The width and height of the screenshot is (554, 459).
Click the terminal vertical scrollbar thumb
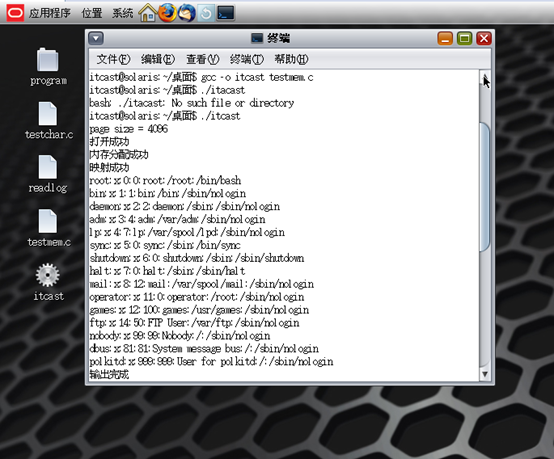(x=485, y=187)
